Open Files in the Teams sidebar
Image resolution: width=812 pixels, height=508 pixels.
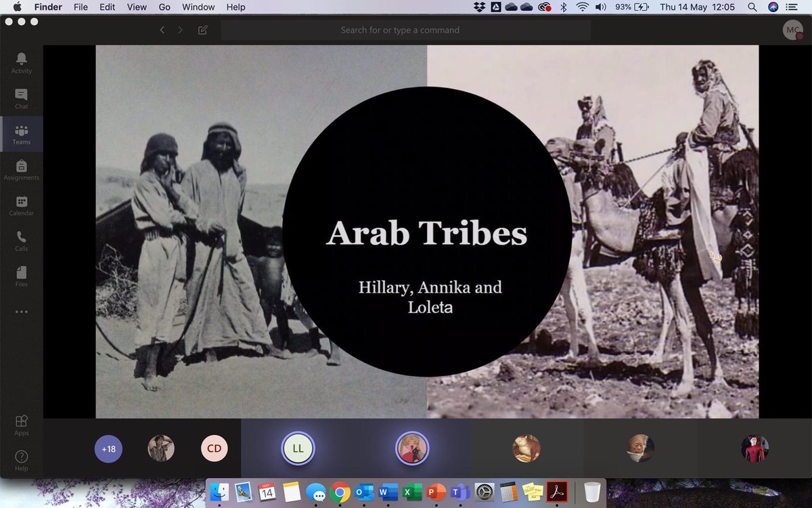(x=21, y=276)
